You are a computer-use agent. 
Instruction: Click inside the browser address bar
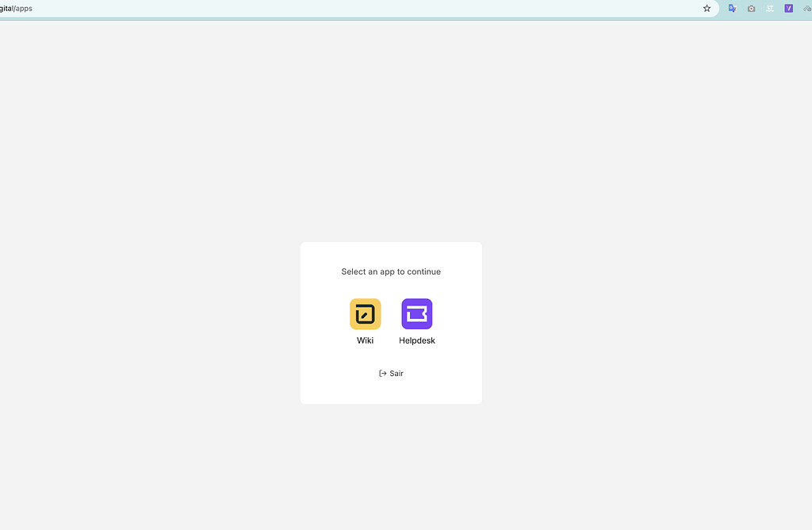point(317,9)
